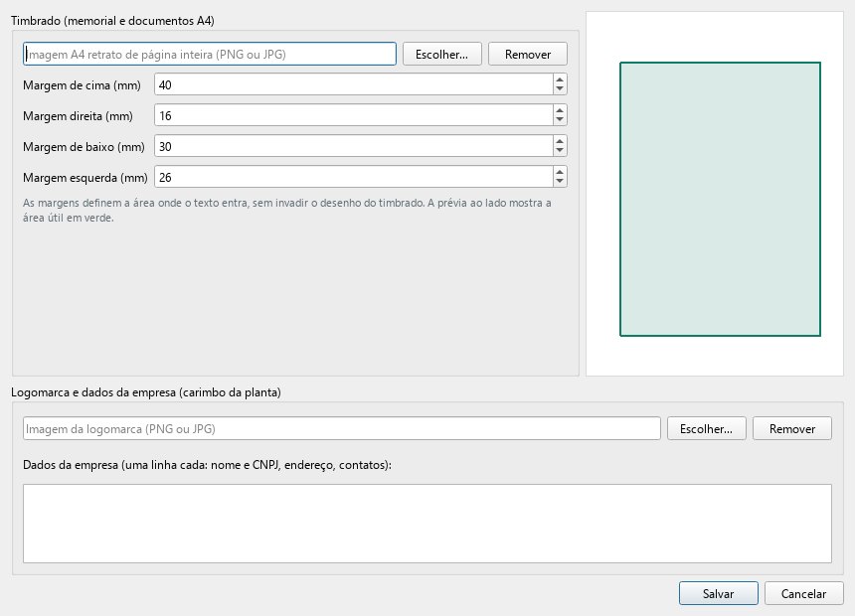This screenshot has width=855, height=616.
Task: Click the green useful-area page preview
Action: click(721, 199)
